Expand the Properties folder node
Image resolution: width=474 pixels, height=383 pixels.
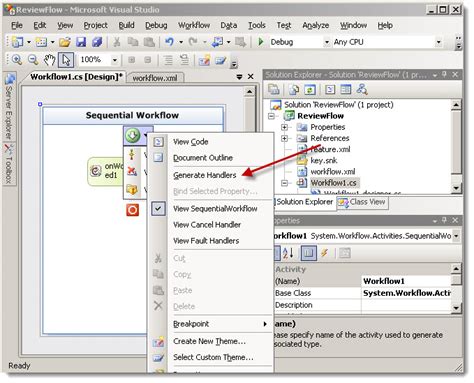pos(284,127)
